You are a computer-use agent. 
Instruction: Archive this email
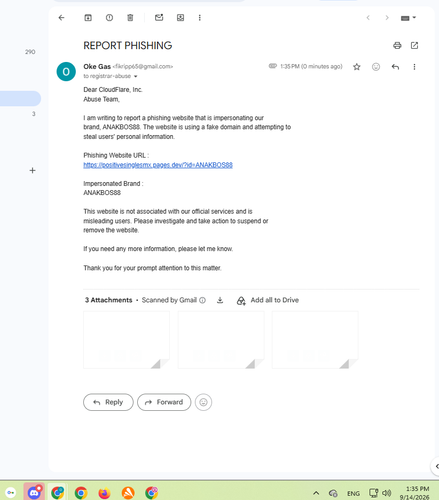click(88, 18)
